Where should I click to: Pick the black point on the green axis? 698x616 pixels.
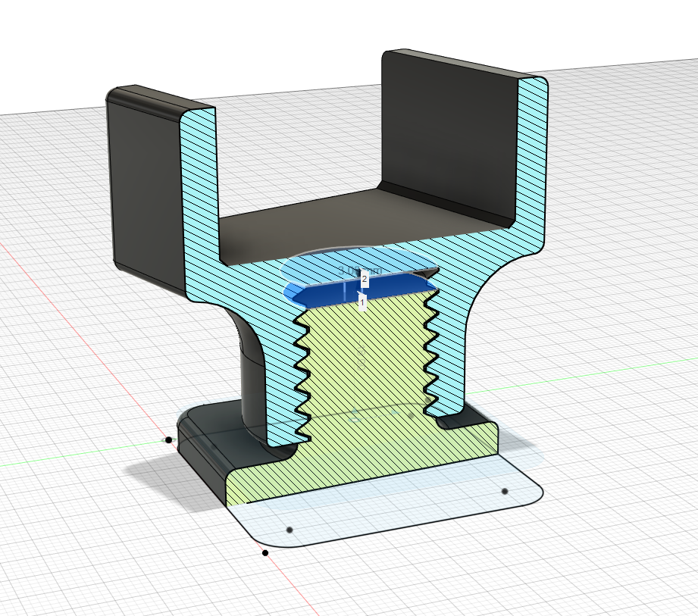[168, 440]
